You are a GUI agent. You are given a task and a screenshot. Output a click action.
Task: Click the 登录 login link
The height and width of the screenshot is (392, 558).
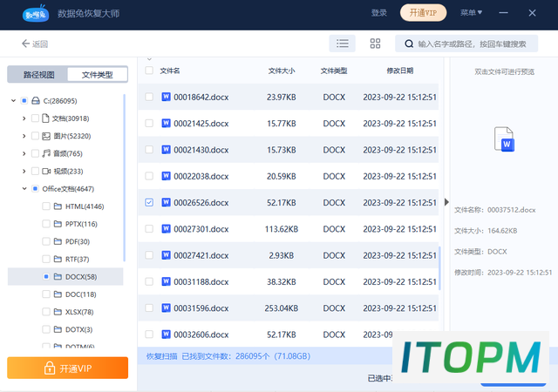coord(378,13)
